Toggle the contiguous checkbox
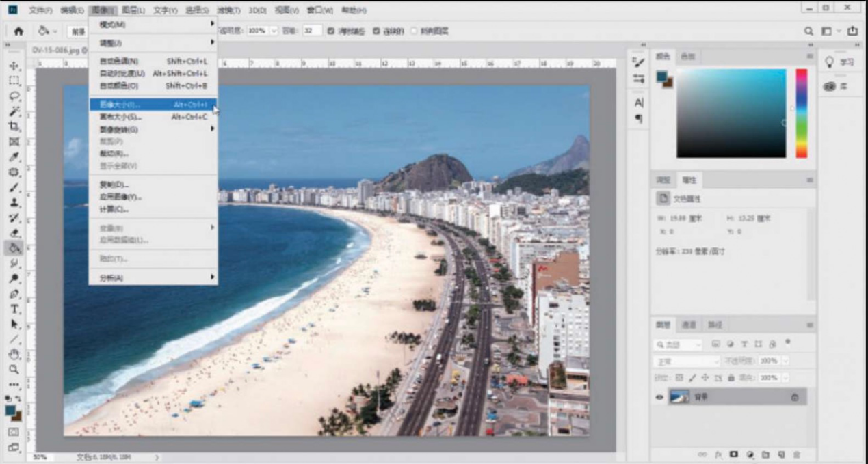Screen dimensions: 868x464 376,31
